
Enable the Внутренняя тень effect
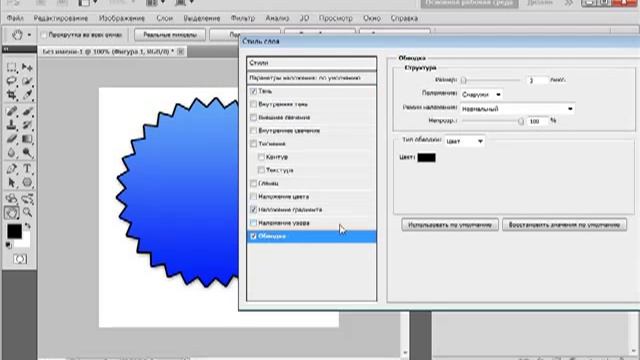[x=253, y=104]
